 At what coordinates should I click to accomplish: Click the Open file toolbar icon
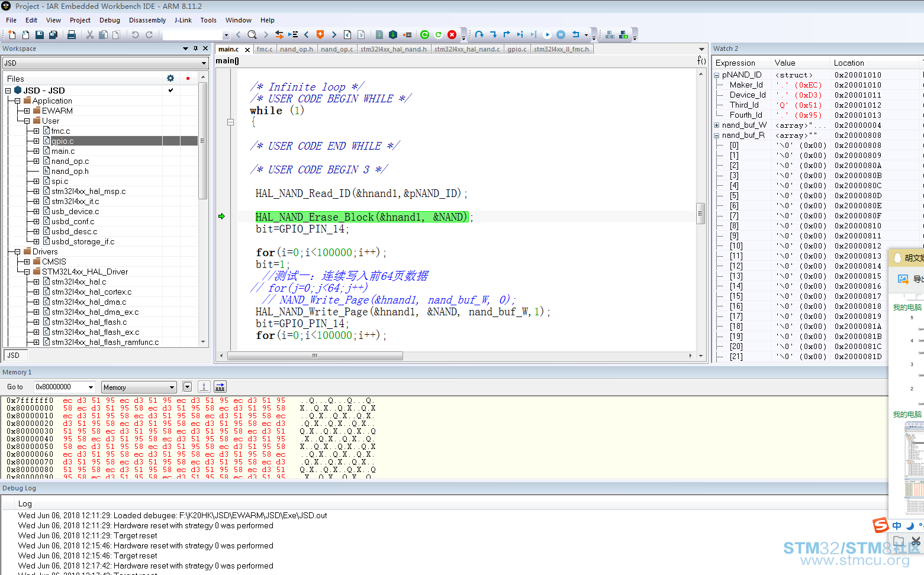[25, 35]
